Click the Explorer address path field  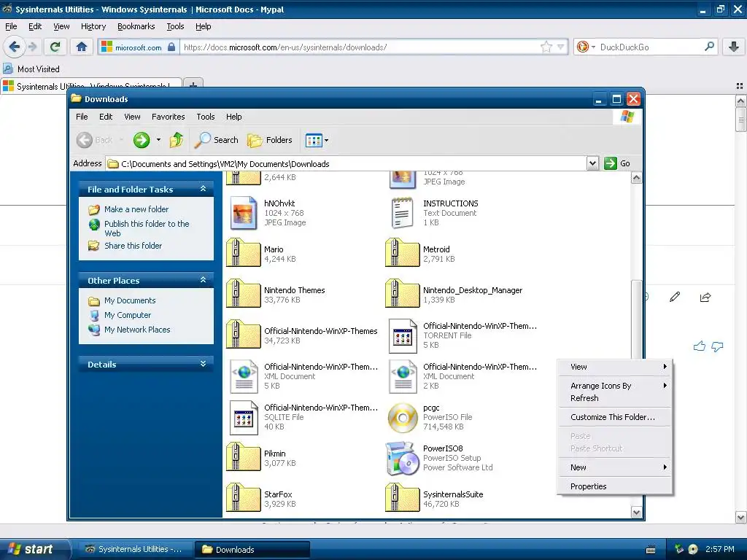tap(347, 164)
